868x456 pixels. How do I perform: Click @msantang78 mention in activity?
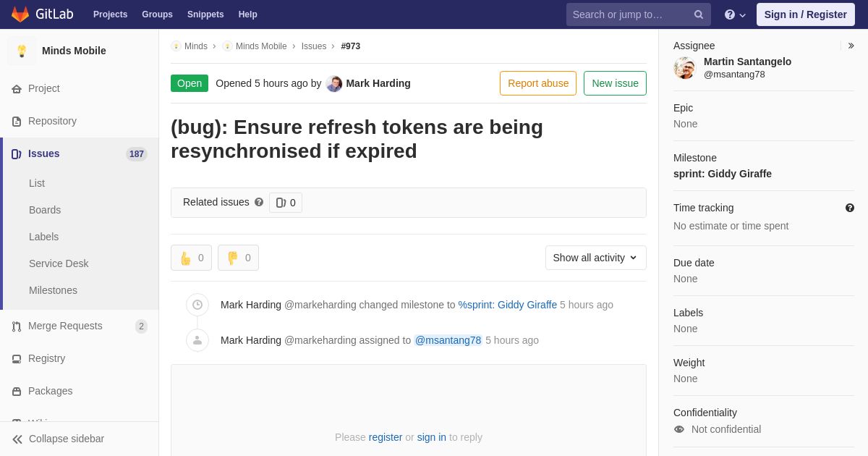448,340
